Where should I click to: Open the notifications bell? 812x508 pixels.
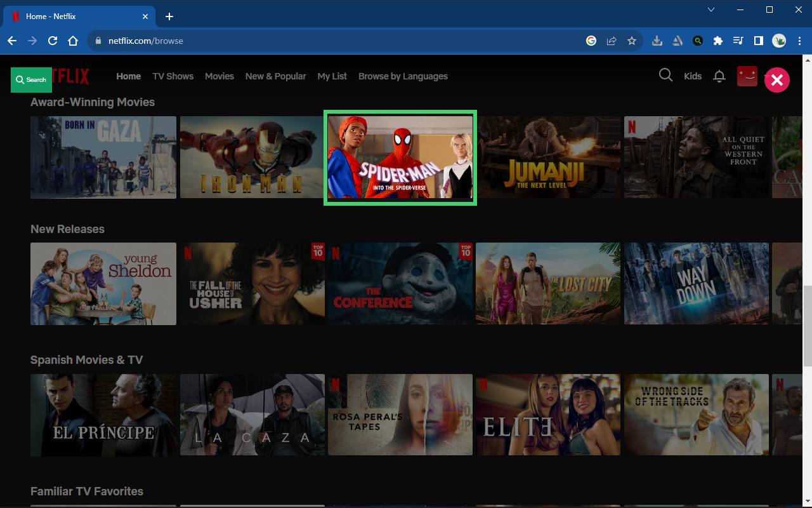pyautogui.click(x=719, y=76)
